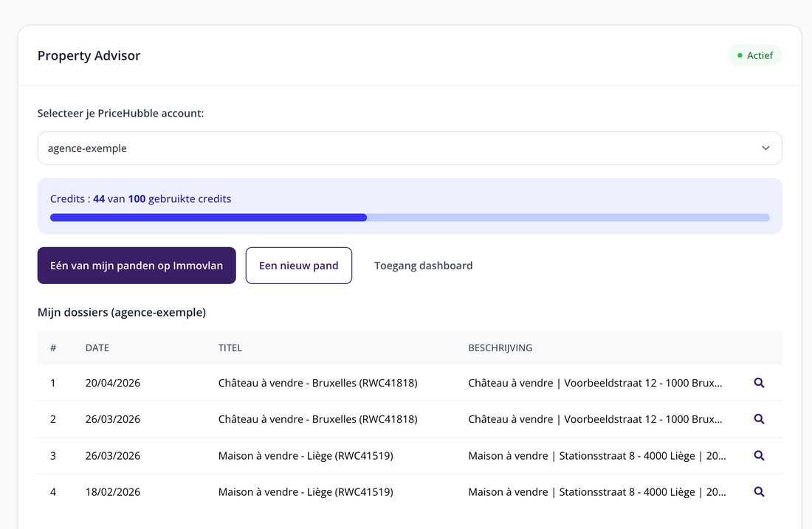The height and width of the screenshot is (529, 812).
Task: Choose the 'Een nieuw pand' button
Action: (299, 266)
